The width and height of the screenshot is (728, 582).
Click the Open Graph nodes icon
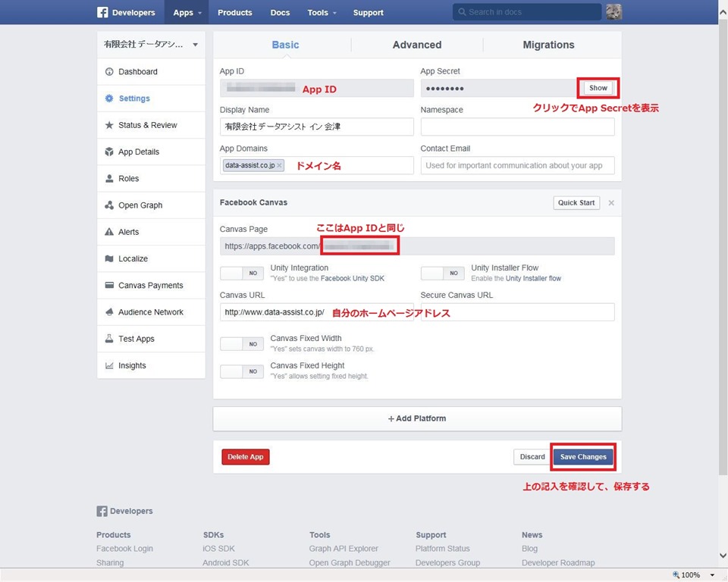click(x=109, y=205)
